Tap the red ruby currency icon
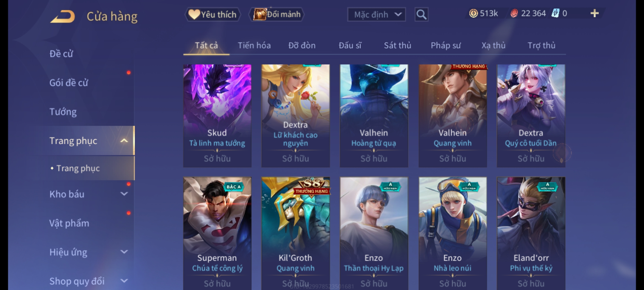Screen dimensions: 644x290 [x=514, y=13]
